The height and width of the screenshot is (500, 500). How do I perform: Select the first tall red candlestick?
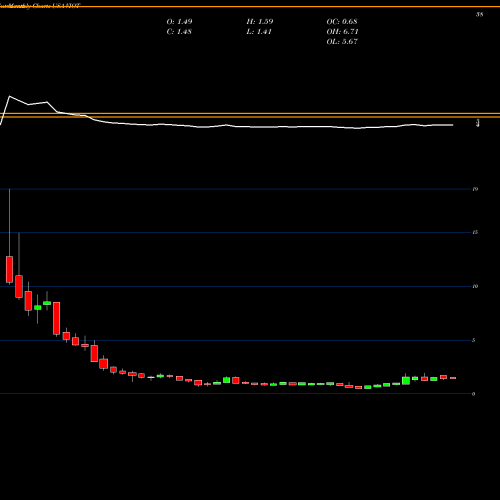pos(9,269)
